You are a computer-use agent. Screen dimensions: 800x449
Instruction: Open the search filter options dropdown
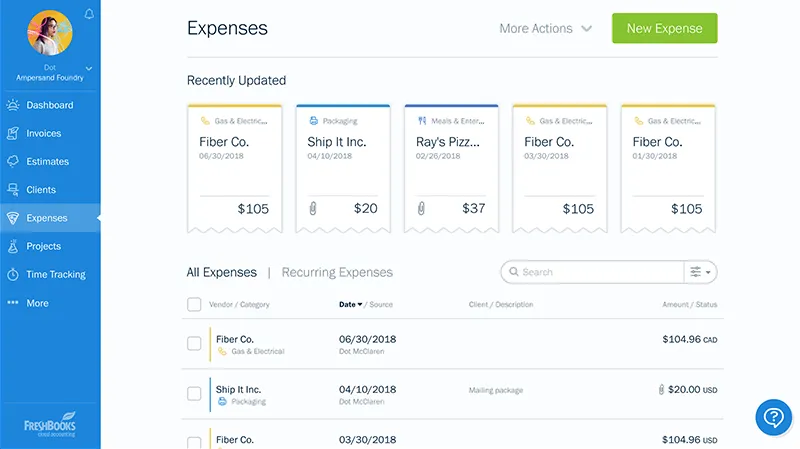tap(700, 272)
